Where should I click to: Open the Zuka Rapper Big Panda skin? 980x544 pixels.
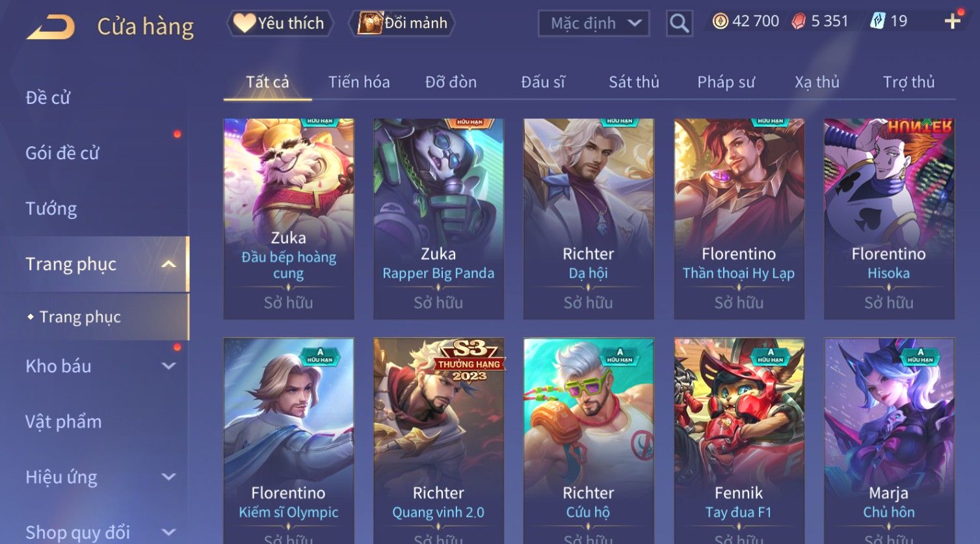tap(438, 218)
